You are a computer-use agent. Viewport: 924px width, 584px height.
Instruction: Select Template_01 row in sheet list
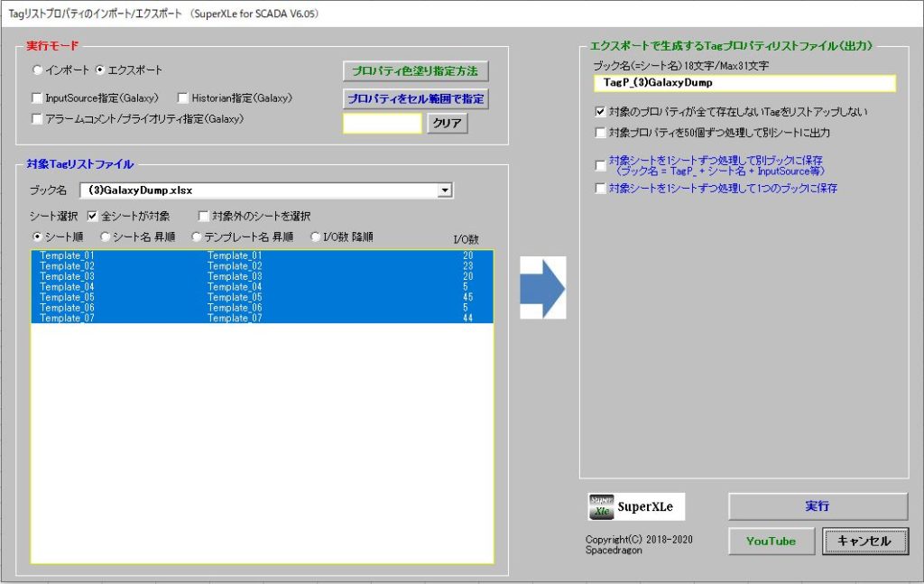pos(263,255)
